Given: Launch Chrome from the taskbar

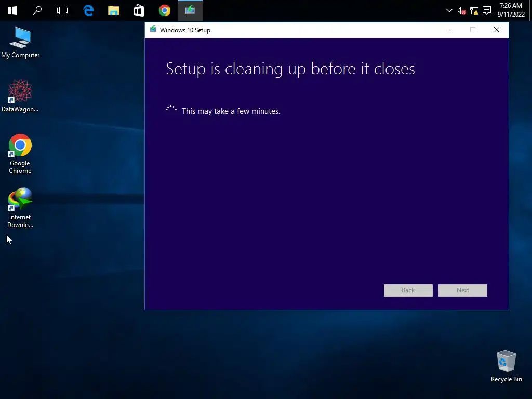Looking at the screenshot, I should 165,10.
